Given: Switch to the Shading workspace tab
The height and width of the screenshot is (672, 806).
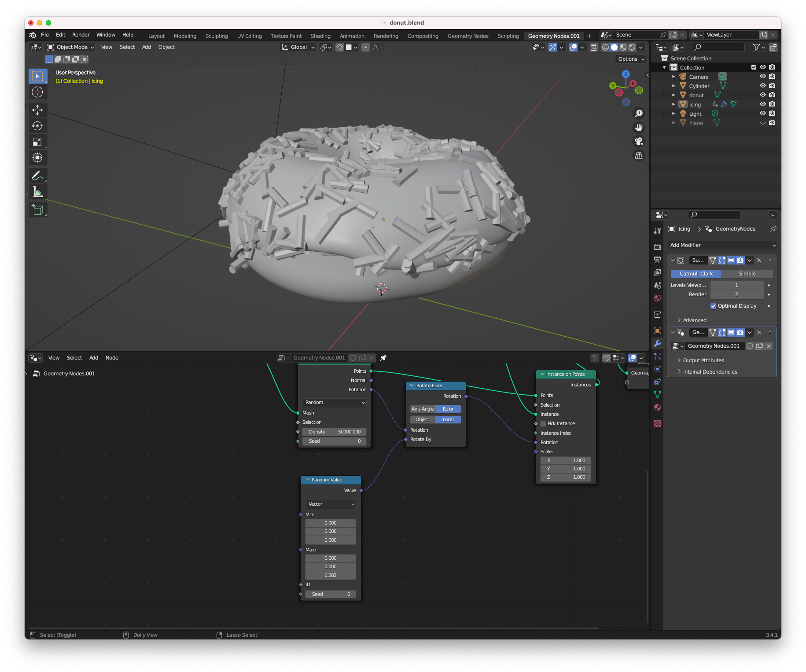Looking at the screenshot, I should (320, 36).
